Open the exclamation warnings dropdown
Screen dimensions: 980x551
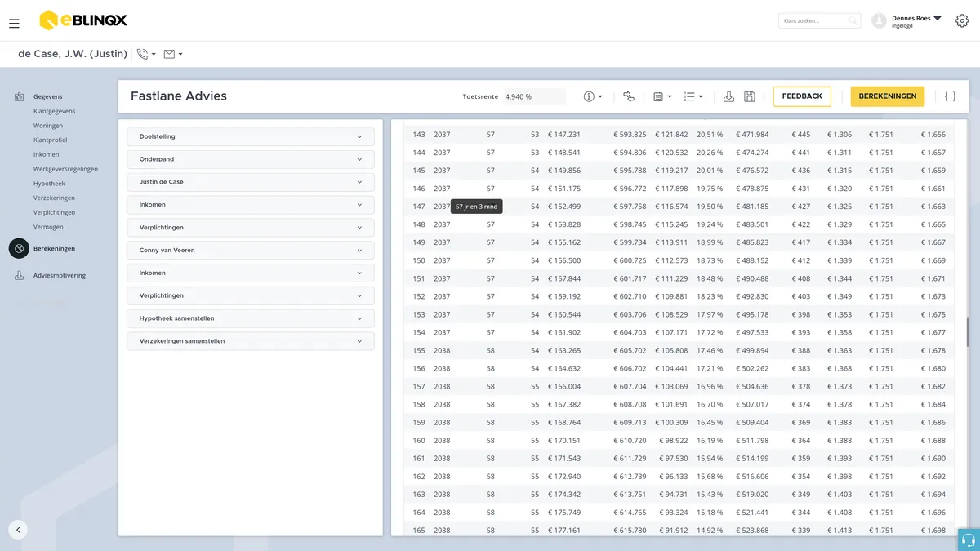(593, 96)
